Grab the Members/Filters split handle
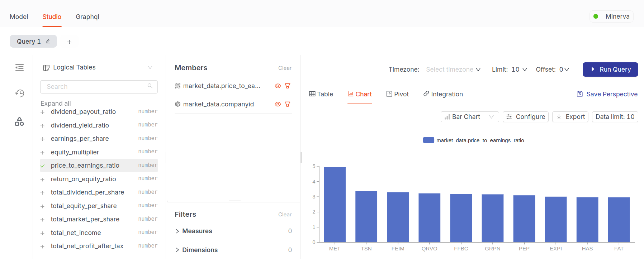Screen dimensions: 644x259 tap(235, 201)
